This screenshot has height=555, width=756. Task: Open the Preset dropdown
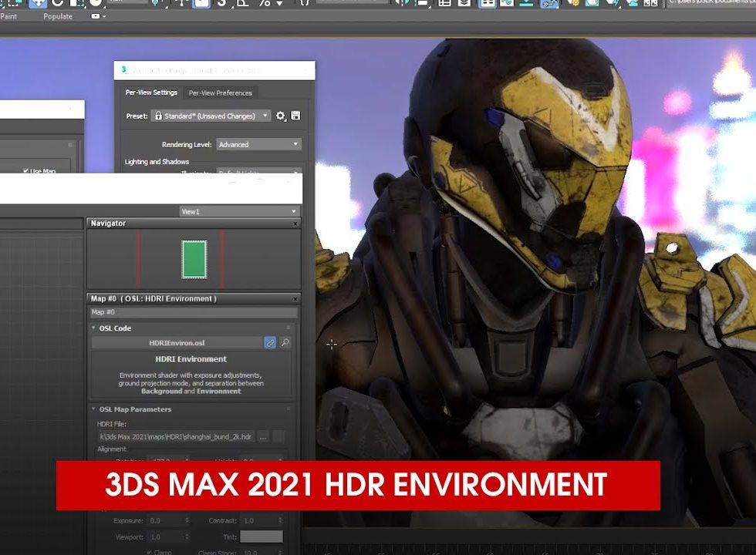[x=211, y=116]
